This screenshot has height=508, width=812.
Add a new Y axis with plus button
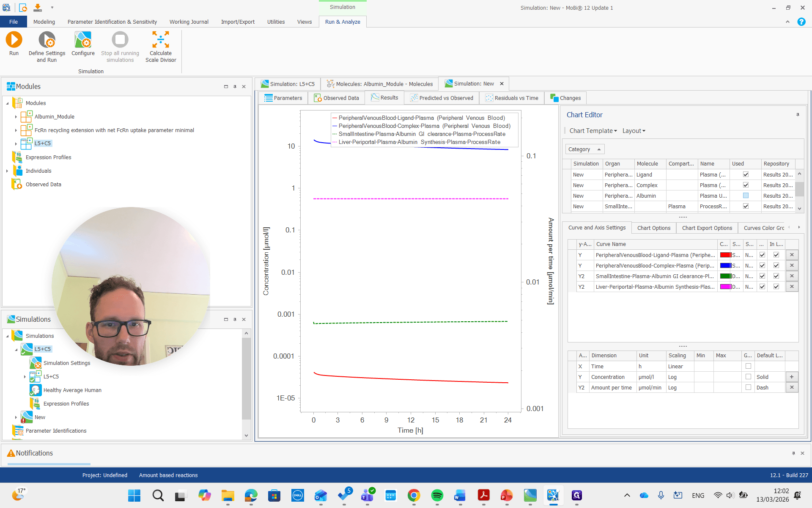coord(792,377)
